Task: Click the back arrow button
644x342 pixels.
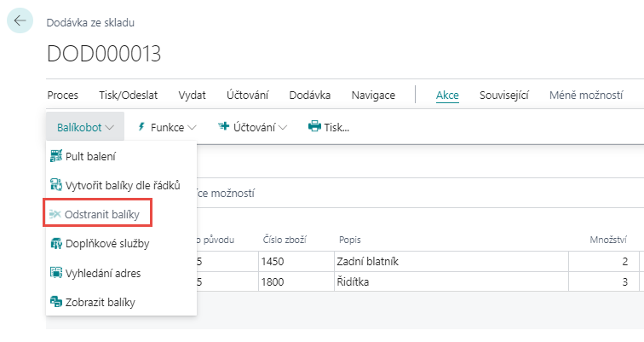Action: [20, 20]
